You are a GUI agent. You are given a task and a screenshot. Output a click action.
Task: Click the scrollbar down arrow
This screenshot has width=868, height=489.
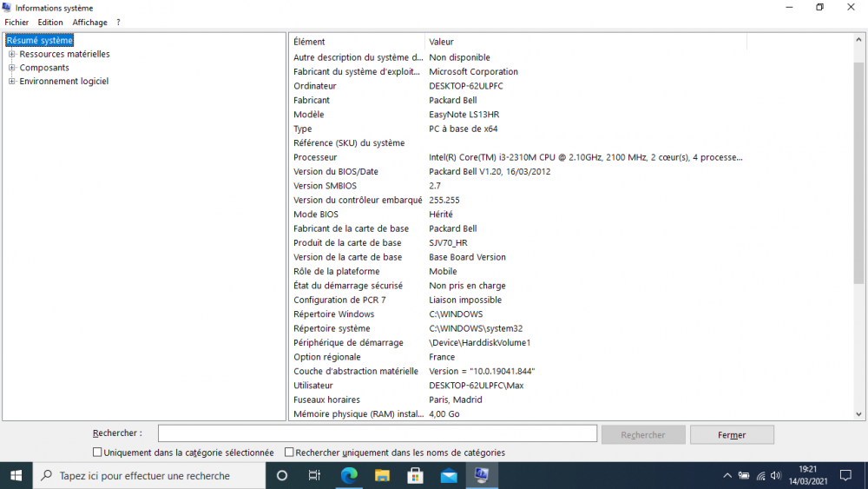(858, 413)
